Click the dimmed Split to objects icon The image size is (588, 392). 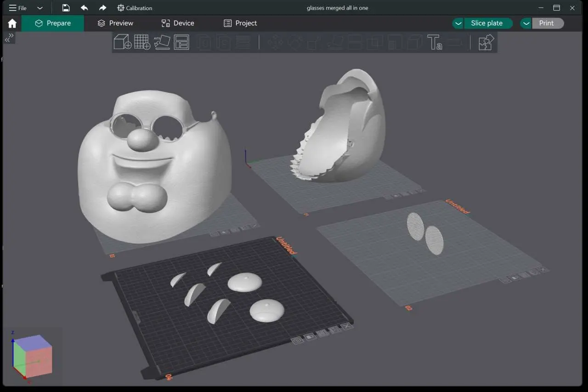204,42
